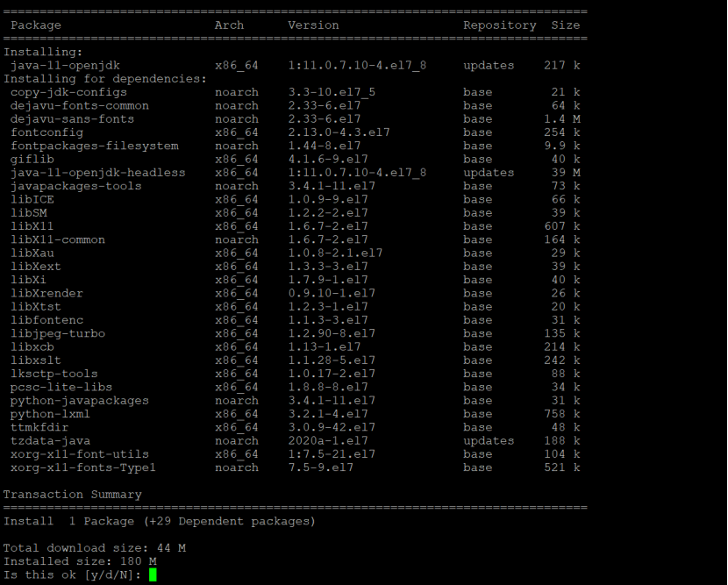Select the 'java-11-openjdk' package name

[65, 66]
